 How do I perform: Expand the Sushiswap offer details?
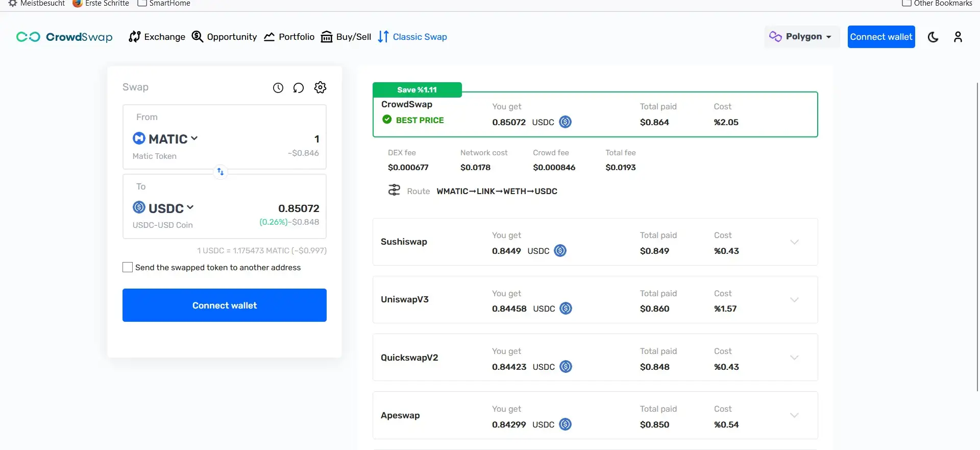point(794,242)
